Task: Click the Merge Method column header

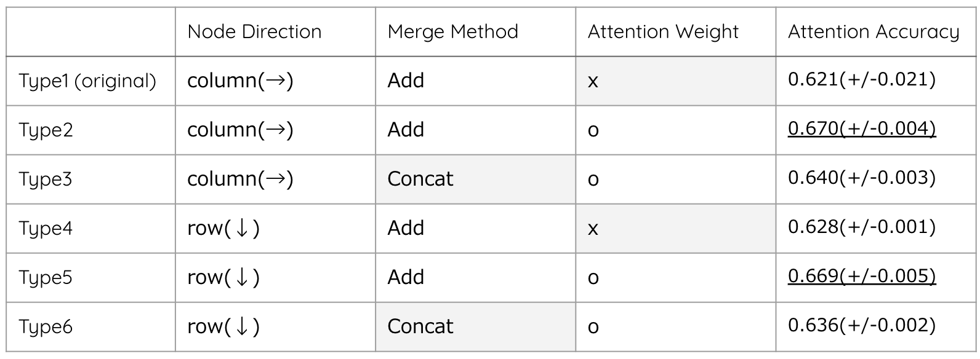Action: coord(452,32)
